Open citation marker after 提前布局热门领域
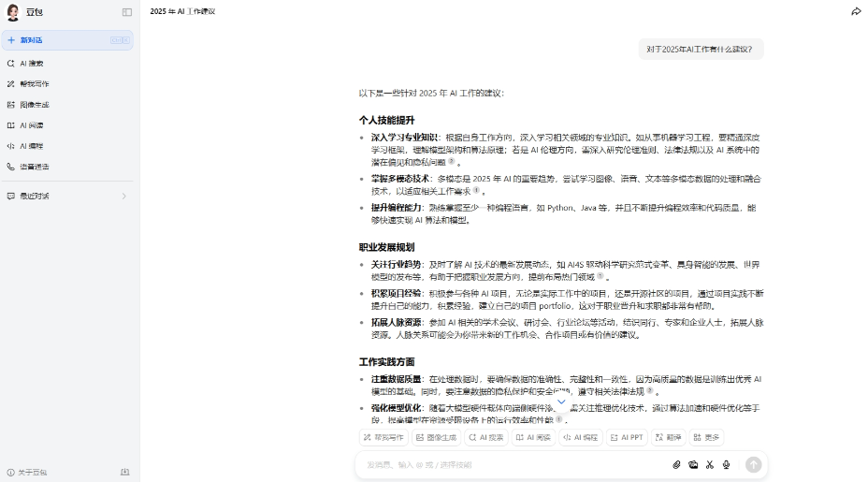The width and height of the screenshot is (868, 482). point(600,276)
